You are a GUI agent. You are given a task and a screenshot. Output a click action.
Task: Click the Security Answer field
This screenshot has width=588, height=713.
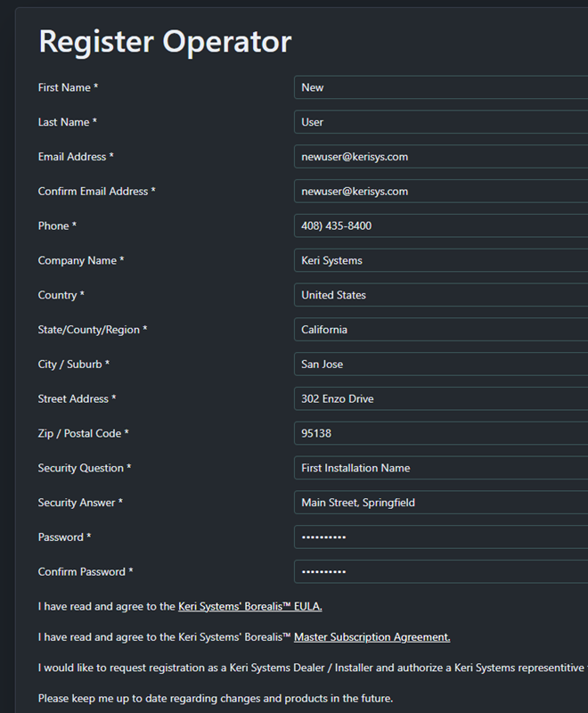[441, 502]
